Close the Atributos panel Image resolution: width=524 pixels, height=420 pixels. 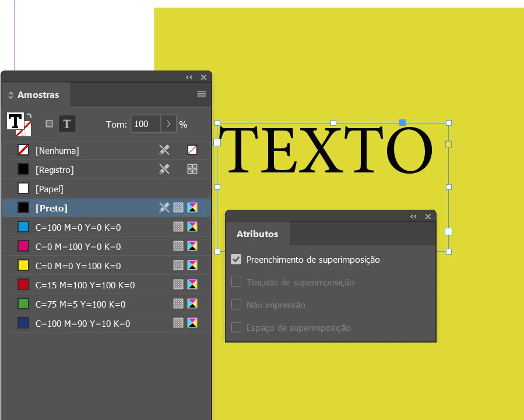click(x=428, y=217)
